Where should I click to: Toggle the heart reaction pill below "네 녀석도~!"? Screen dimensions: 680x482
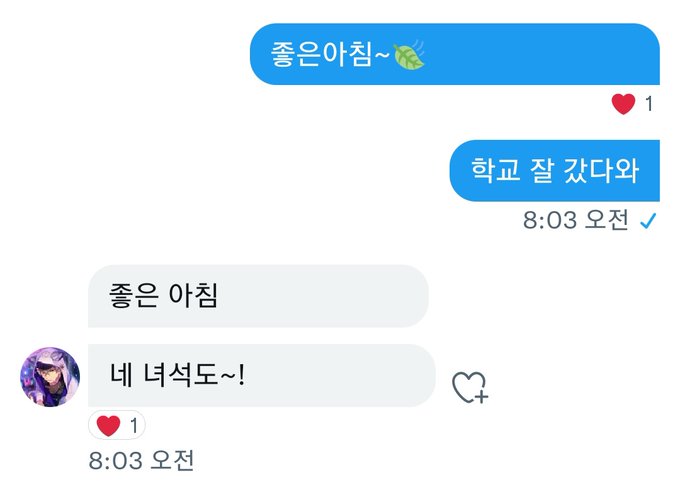pyautogui.click(x=117, y=426)
